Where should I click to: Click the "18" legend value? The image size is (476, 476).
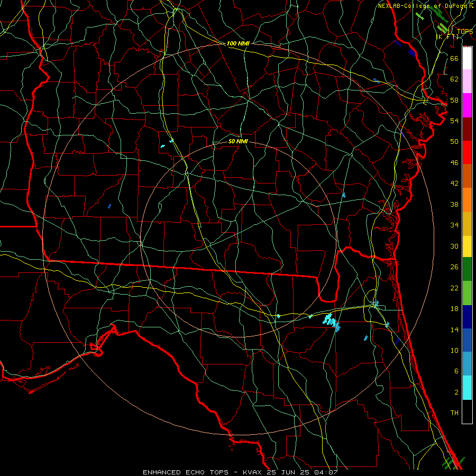pyautogui.click(x=454, y=309)
